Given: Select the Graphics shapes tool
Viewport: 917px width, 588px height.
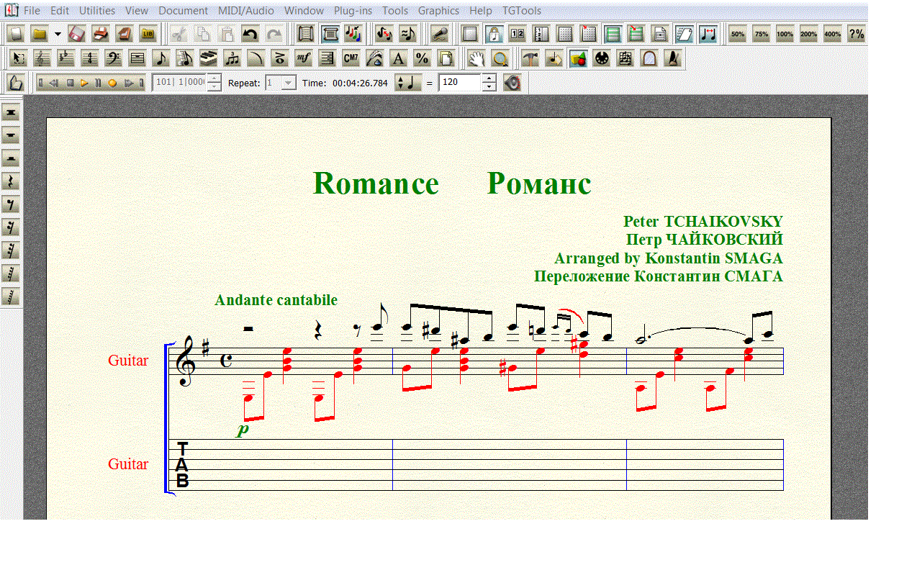Looking at the screenshot, I should pos(578,58).
